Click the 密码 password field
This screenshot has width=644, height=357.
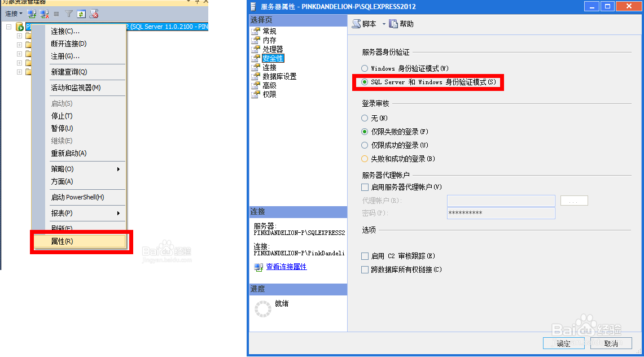(501, 213)
